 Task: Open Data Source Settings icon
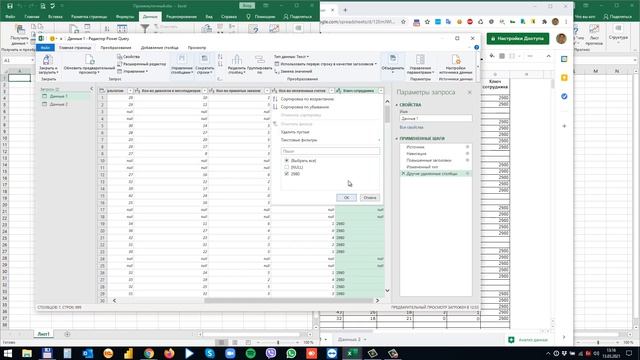[456, 60]
